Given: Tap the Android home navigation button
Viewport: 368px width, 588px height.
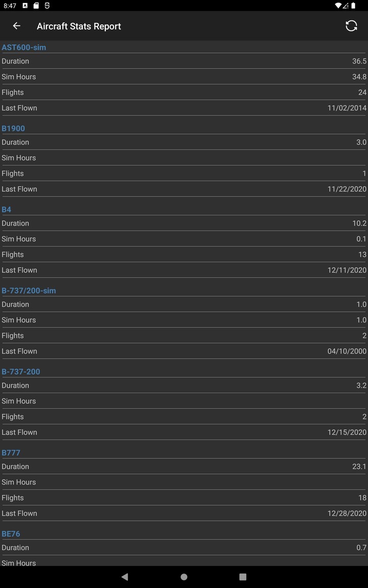Looking at the screenshot, I should [x=183, y=576].
